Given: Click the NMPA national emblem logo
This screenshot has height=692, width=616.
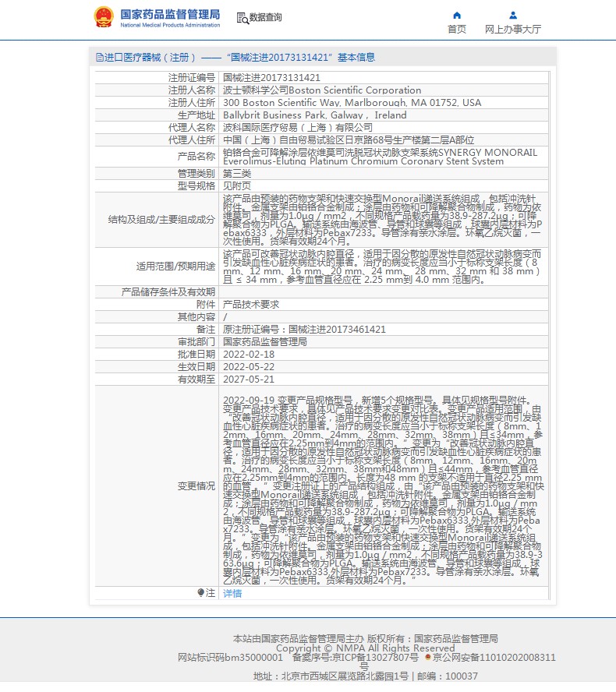Looking at the screenshot, I should click(x=104, y=17).
